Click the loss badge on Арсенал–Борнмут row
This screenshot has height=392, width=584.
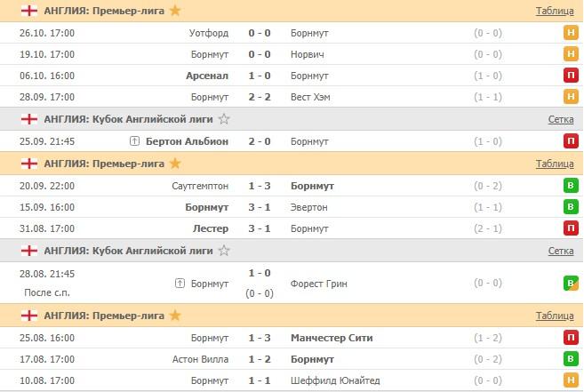[572, 76]
